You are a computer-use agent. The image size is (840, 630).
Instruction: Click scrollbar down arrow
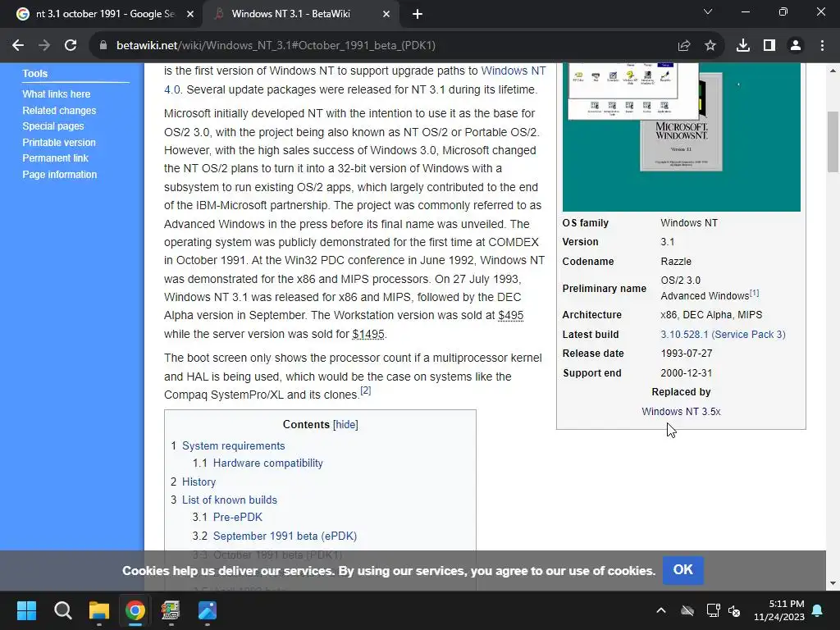[x=833, y=583]
